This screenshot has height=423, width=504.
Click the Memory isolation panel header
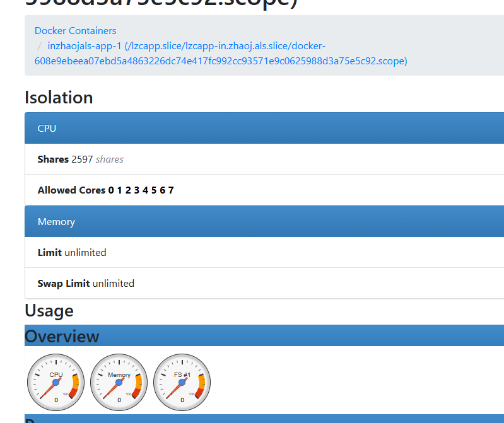(x=264, y=222)
